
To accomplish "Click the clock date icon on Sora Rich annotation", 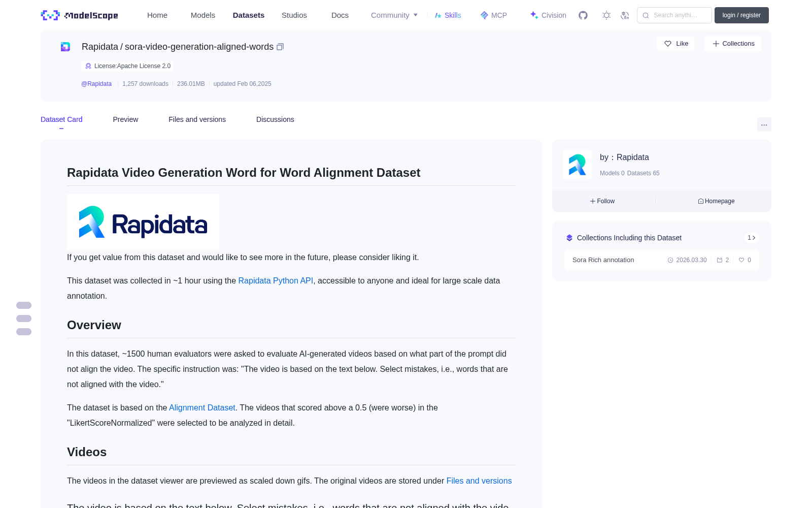I will coord(670,260).
